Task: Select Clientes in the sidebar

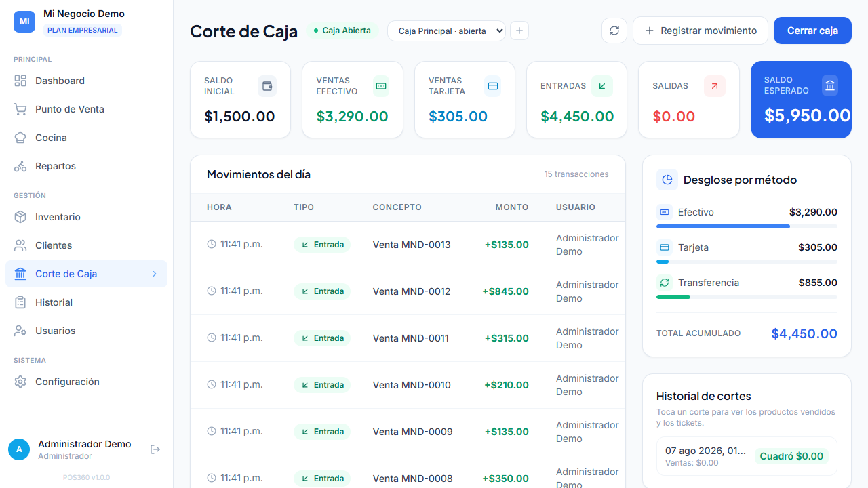Action: tap(86, 245)
